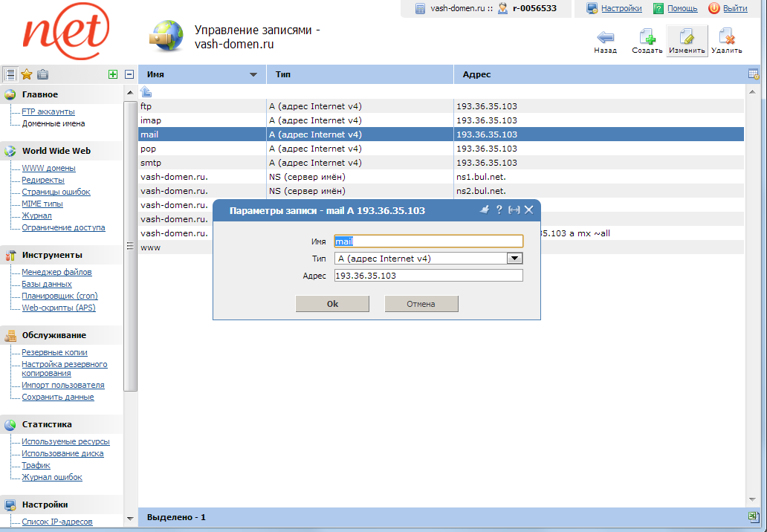
Task: Click the Изменить (edit) toolbar icon
Action: [x=686, y=37]
